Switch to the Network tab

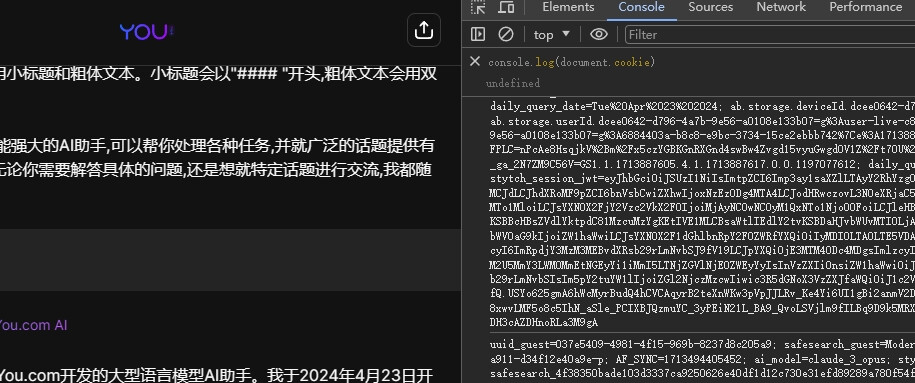(x=781, y=7)
